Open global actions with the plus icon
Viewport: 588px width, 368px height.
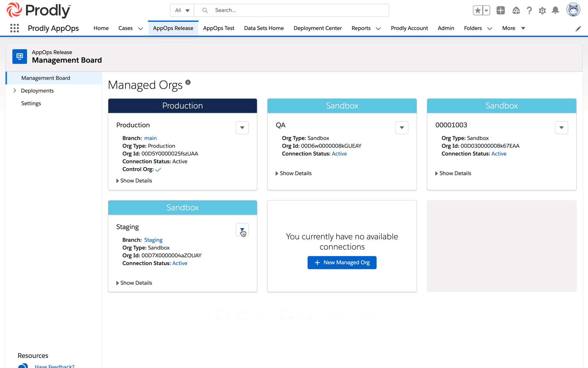(501, 10)
